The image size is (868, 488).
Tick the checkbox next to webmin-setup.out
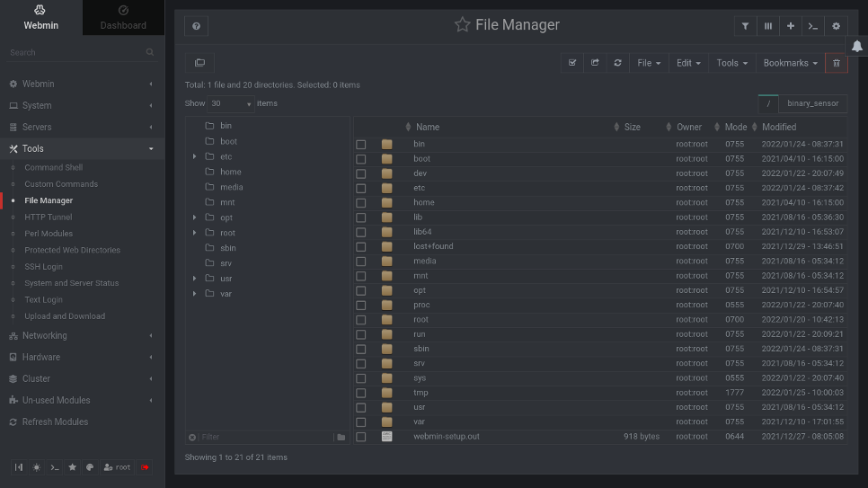click(x=361, y=437)
